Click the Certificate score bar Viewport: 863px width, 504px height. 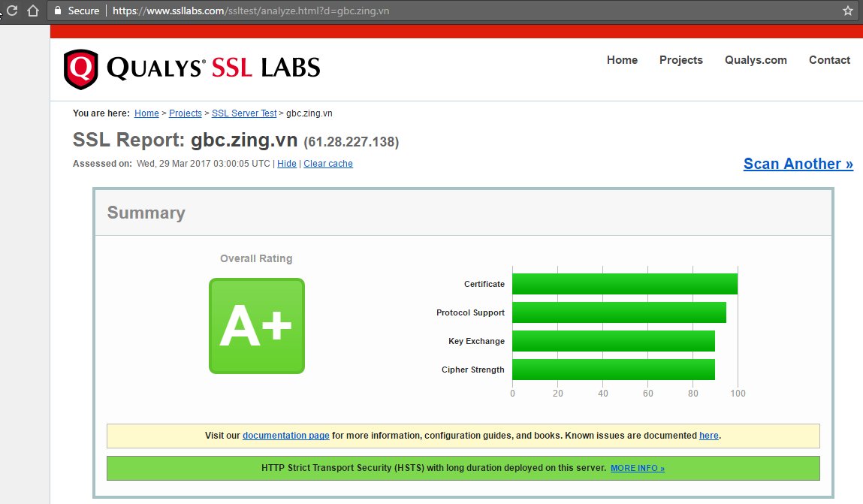click(625, 284)
